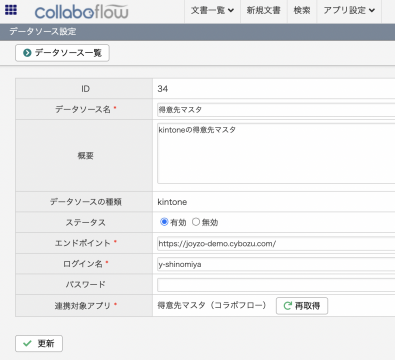Click 得意先マスタ(コラボフロー) app name text
This screenshot has width=395, height=360.
click(212, 305)
